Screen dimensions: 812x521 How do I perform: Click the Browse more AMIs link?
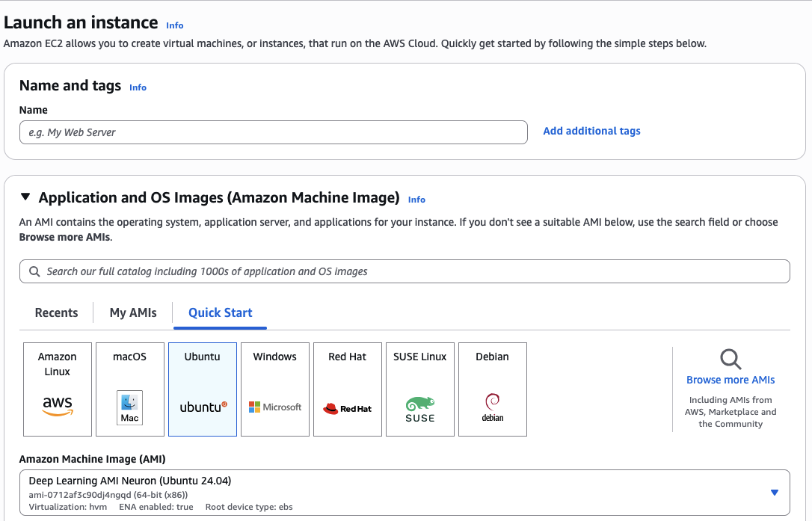click(x=731, y=380)
